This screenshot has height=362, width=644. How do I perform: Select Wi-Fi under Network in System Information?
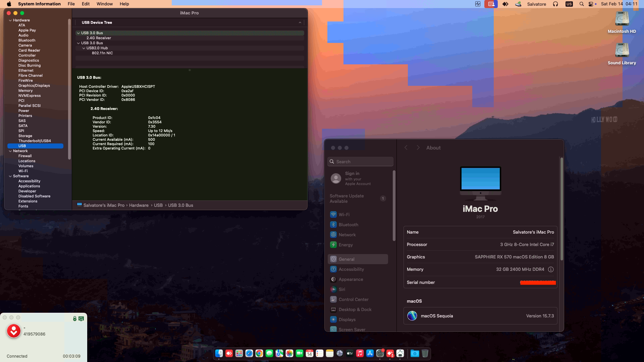tap(23, 171)
